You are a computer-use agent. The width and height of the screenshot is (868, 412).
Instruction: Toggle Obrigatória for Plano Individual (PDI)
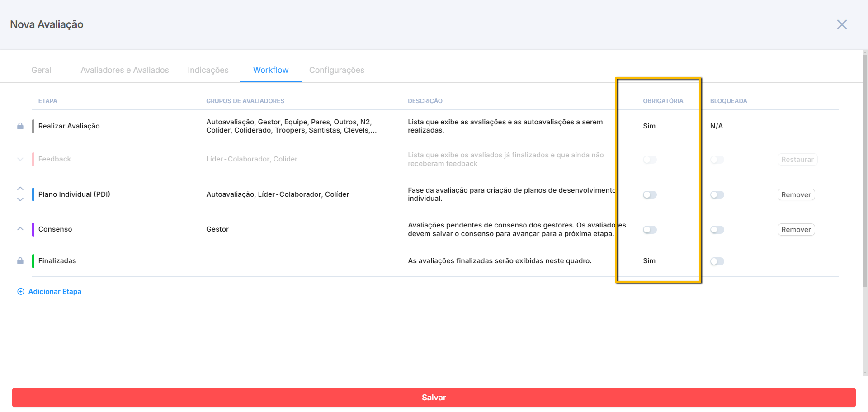650,195
